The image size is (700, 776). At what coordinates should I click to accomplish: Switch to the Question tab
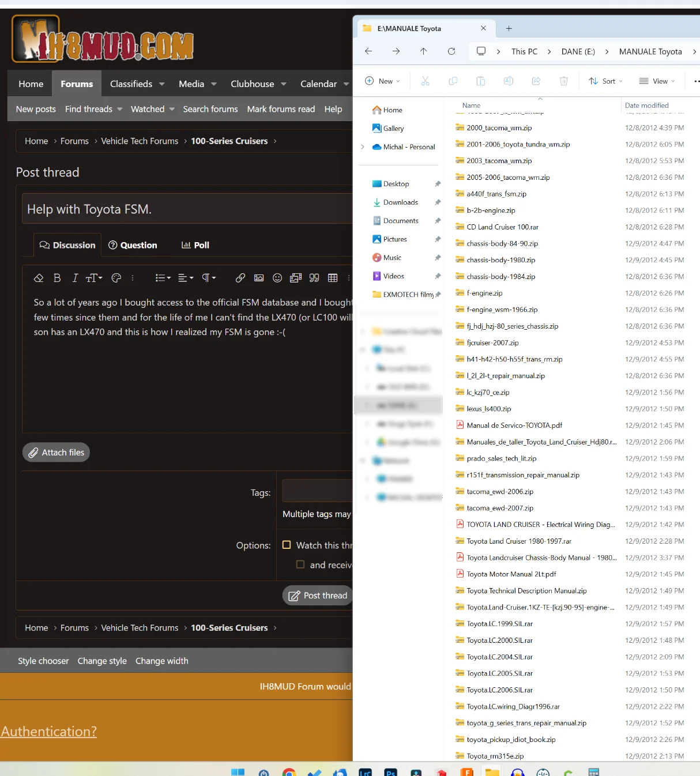[133, 245]
